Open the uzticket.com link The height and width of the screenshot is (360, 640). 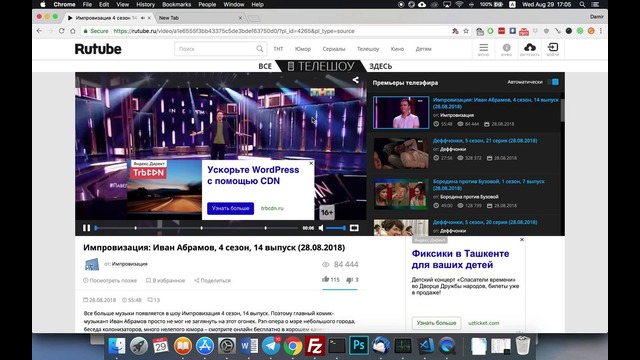(x=483, y=323)
